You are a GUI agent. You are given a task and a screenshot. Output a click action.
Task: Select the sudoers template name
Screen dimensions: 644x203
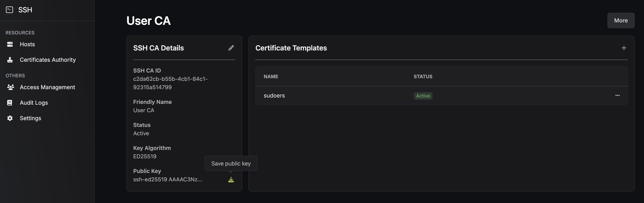[274, 96]
